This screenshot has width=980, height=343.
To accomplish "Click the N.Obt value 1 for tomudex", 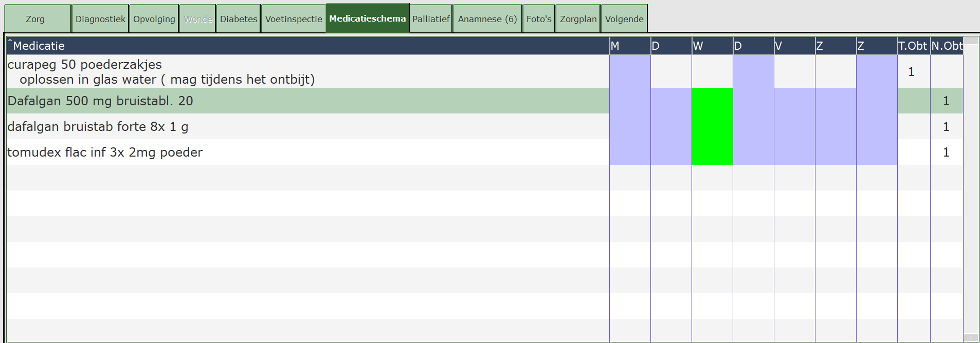I will (x=946, y=152).
